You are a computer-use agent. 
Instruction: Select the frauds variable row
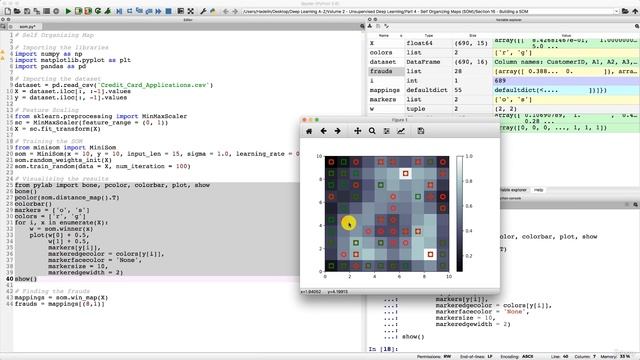(503, 71)
